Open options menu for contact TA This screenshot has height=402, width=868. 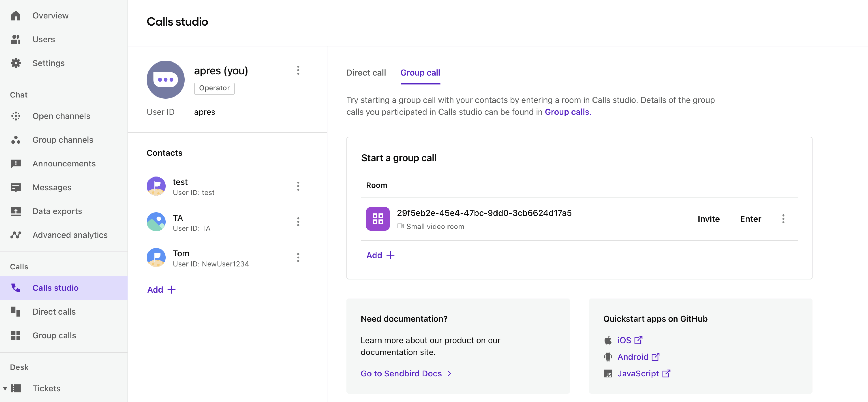298,222
